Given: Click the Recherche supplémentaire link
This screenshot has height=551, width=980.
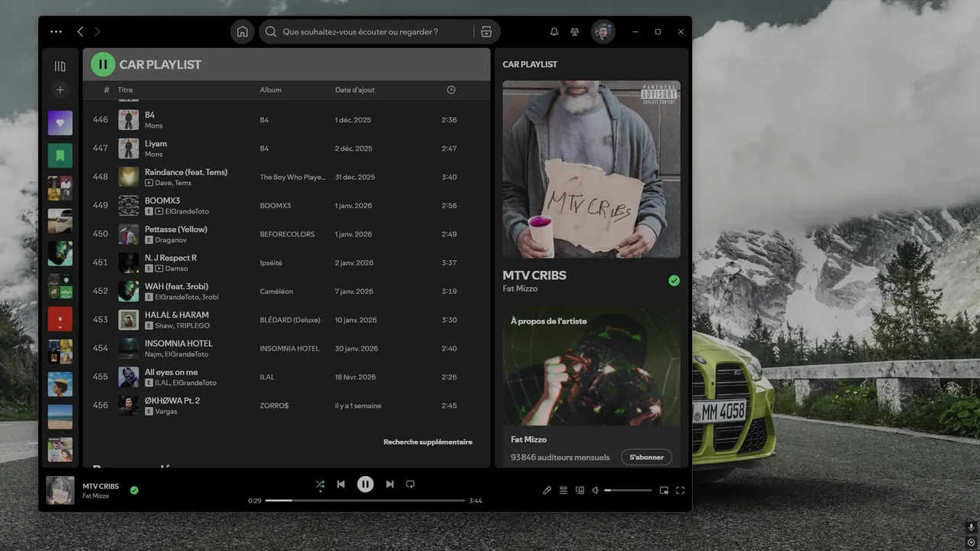Looking at the screenshot, I should pos(428,442).
